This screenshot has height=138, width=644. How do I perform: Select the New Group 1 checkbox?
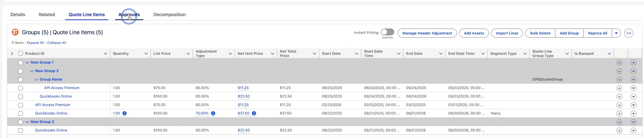21,63
